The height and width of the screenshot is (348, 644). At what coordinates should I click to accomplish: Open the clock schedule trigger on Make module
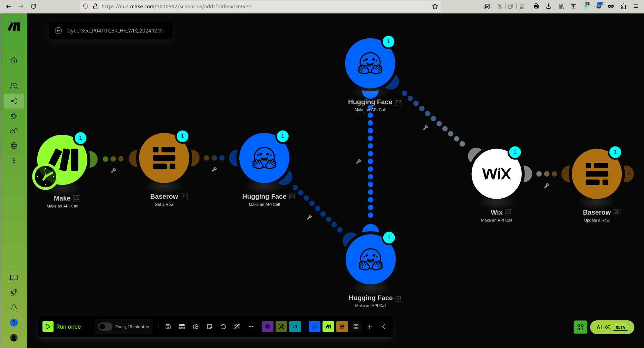tap(45, 177)
